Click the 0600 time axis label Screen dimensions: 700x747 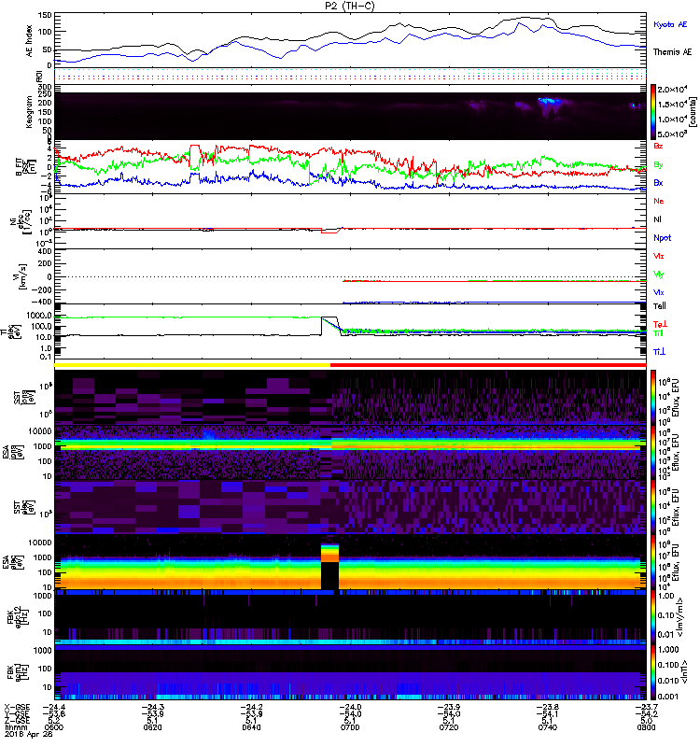tap(53, 727)
